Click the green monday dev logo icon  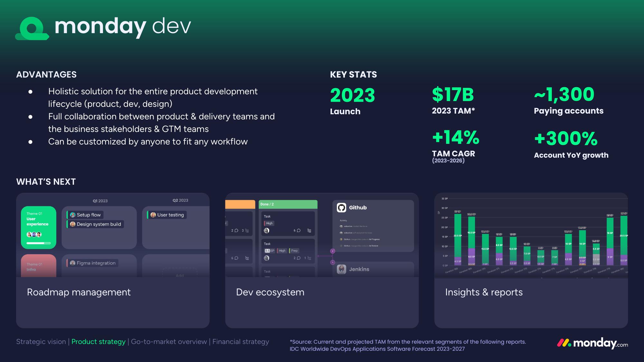click(32, 28)
